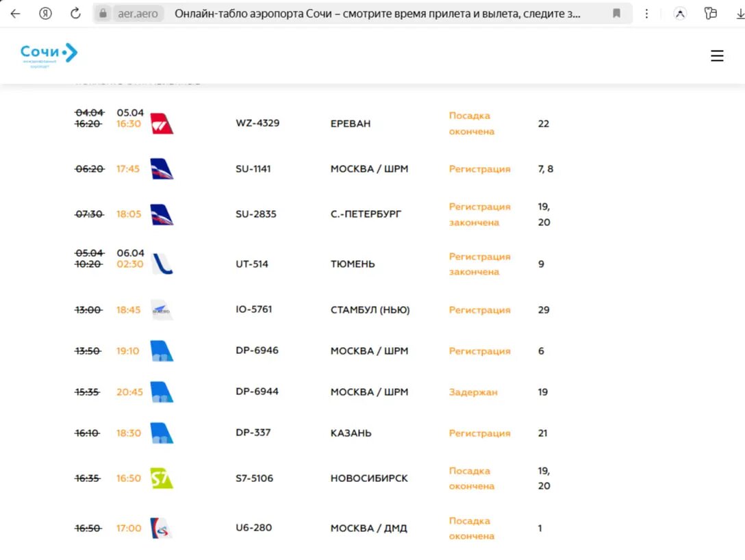Bookmark this page with the bookmark icon
This screenshot has height=560, width=745.
tap(616, 13)
